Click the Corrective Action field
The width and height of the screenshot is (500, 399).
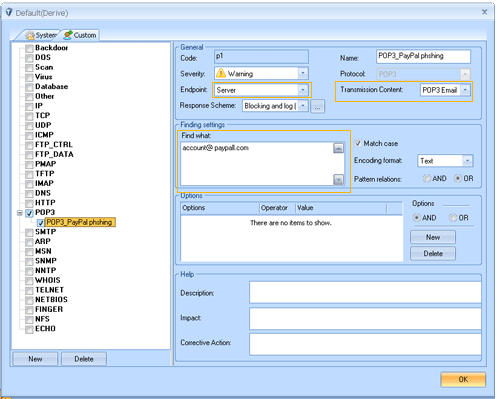click(x=365, y=344)
